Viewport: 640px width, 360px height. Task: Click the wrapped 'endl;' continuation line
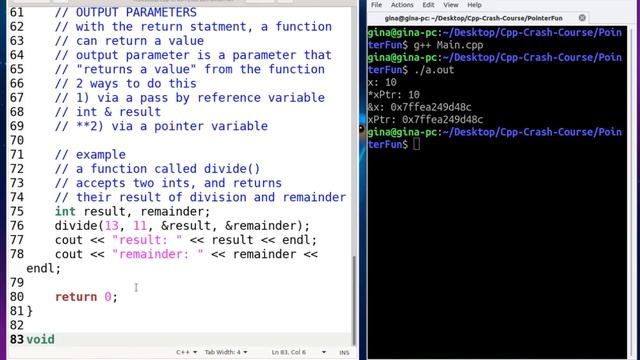click(44, 269)
